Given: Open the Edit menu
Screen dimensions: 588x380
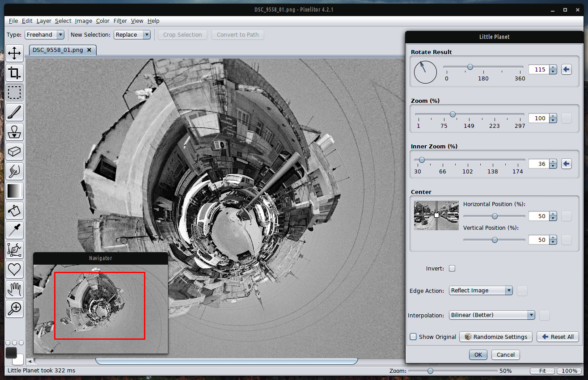Looking at the screenshot, I should 27,21.
